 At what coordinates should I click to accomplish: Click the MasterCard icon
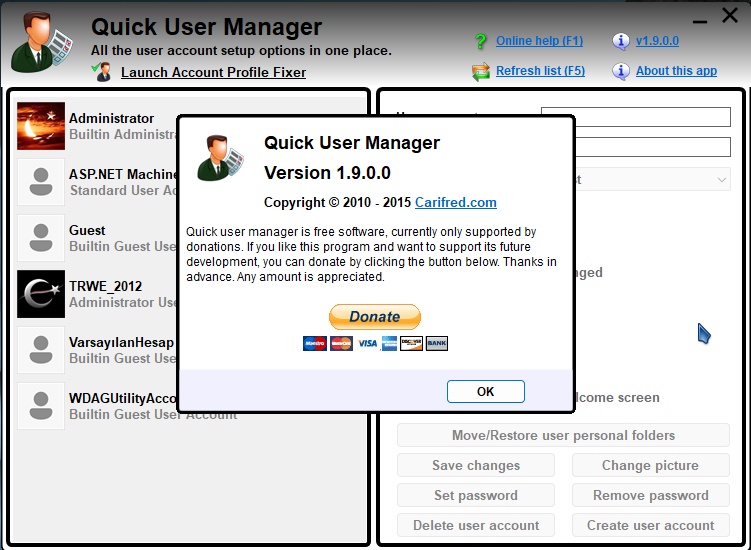pos(341,344)
